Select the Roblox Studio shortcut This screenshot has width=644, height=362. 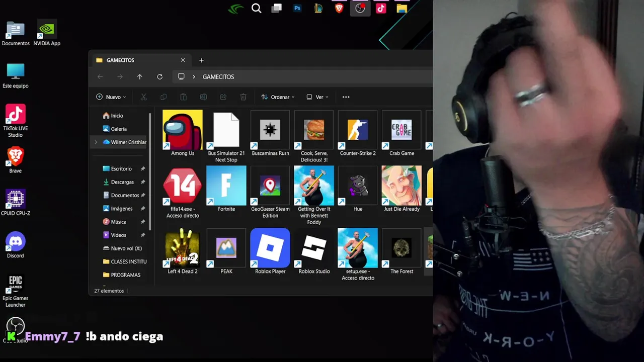coord(314,251)
